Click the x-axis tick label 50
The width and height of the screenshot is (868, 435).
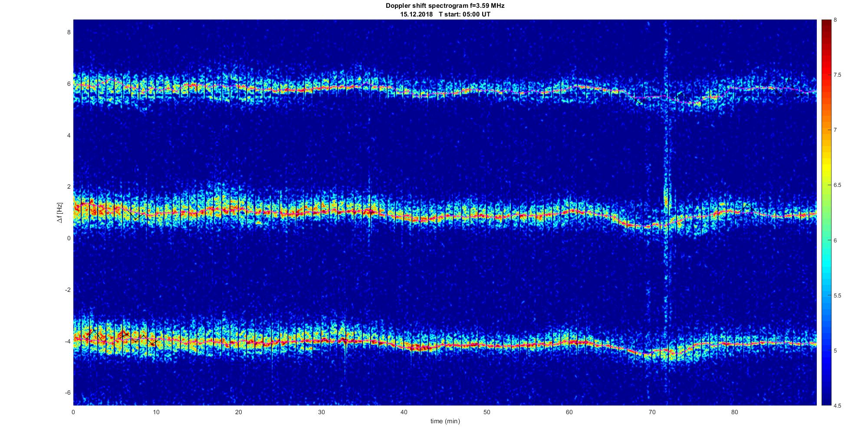tap(487, 412)
